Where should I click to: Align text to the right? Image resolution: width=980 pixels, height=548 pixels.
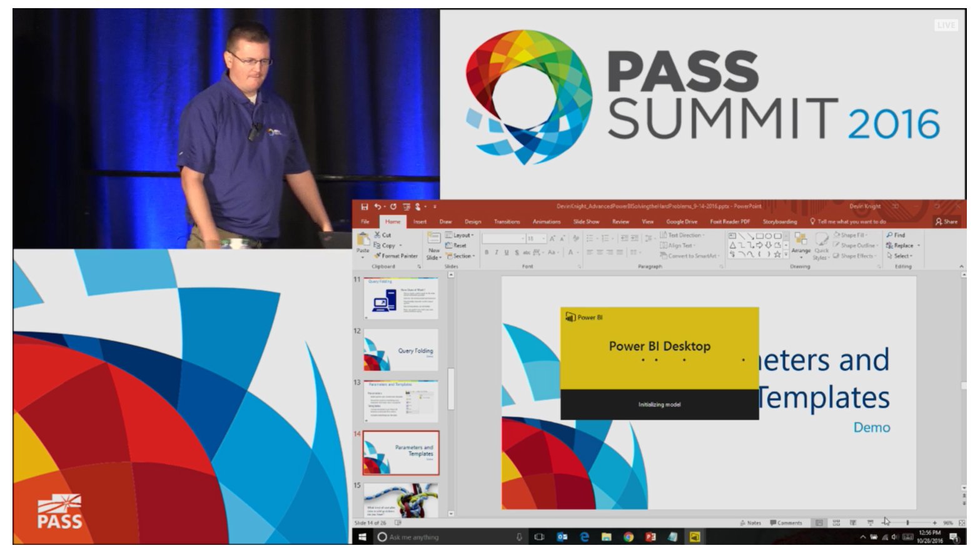(x=609, y=252)
